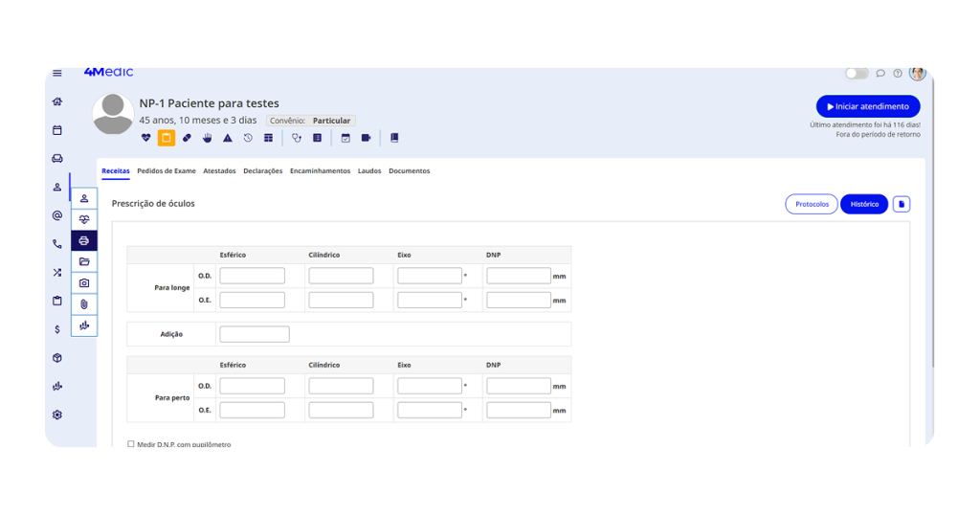Click the Adição input field

tap(254, 334)
